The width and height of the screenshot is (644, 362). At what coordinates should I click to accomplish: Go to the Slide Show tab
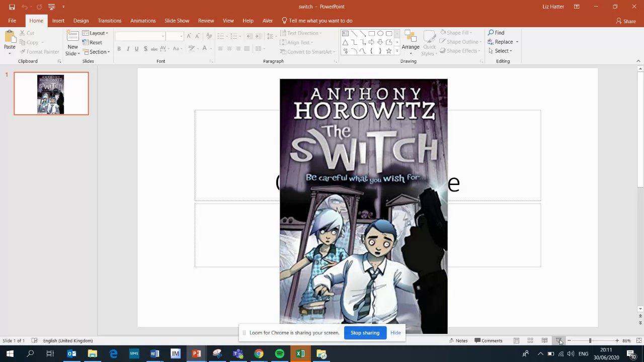click(x=177, y=21)
